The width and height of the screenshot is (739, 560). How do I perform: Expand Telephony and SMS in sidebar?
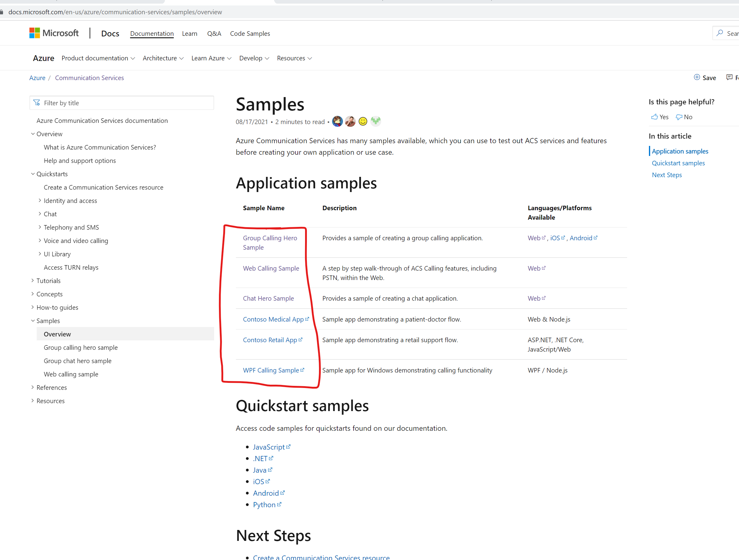[40, 227]
